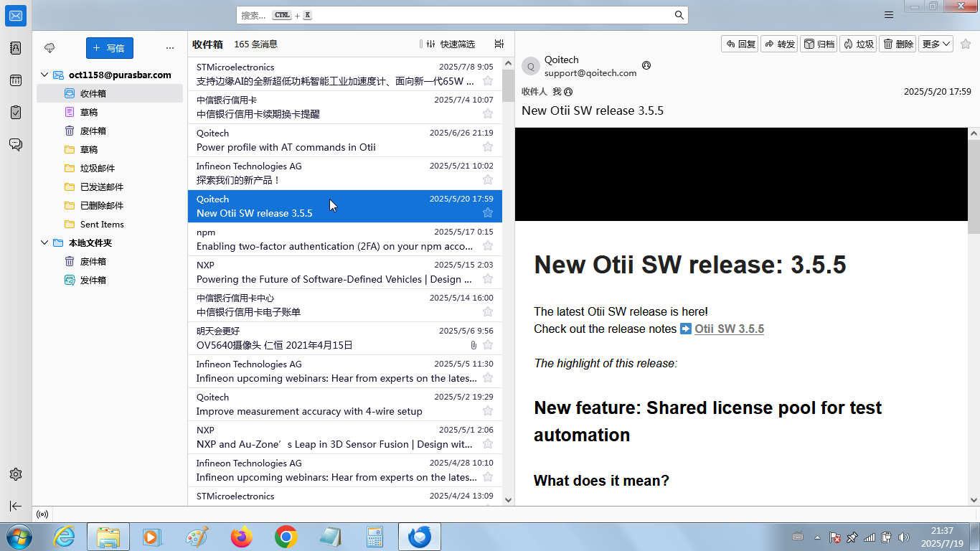Star the 中信银行信用卡续期换卡提醒 message
The image size is (980, 551).
488,113
